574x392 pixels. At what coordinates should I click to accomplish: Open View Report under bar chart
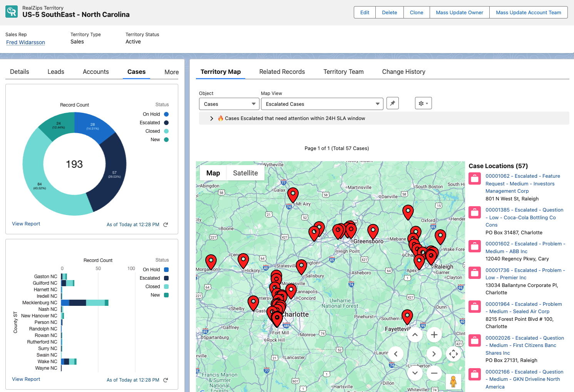point(26,379)
